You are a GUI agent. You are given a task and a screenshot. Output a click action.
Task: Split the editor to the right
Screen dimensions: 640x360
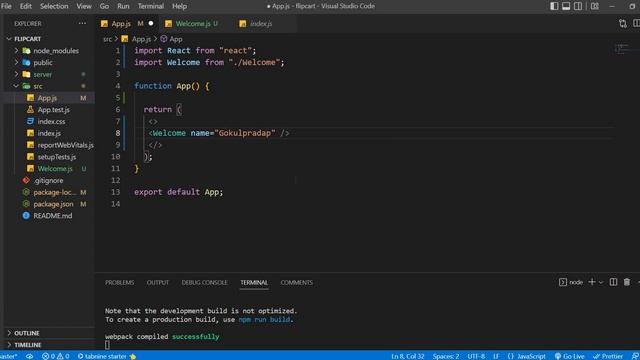click(x=636, y=24)
